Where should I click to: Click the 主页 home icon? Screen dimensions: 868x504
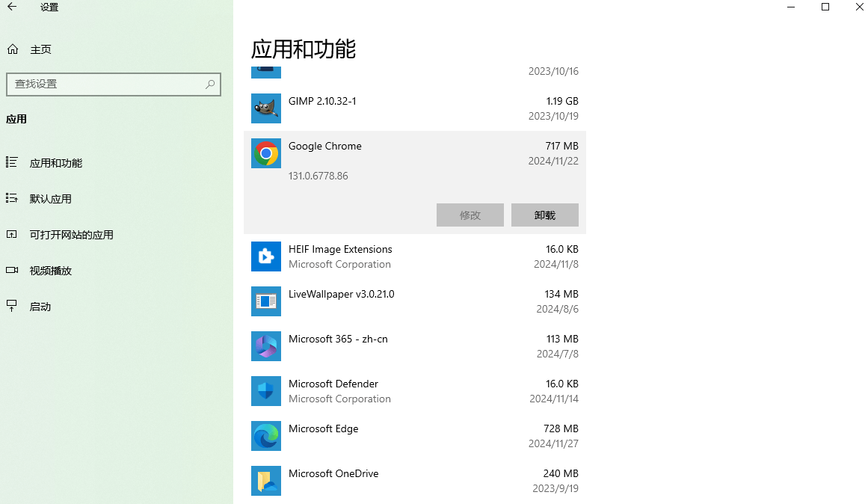click(x=12, y=49)
